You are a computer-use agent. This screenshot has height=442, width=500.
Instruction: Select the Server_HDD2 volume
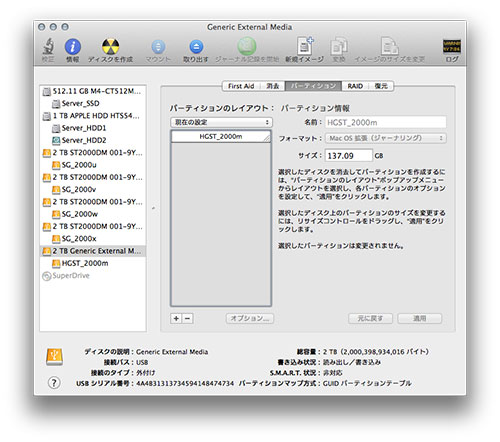point(93,140)
